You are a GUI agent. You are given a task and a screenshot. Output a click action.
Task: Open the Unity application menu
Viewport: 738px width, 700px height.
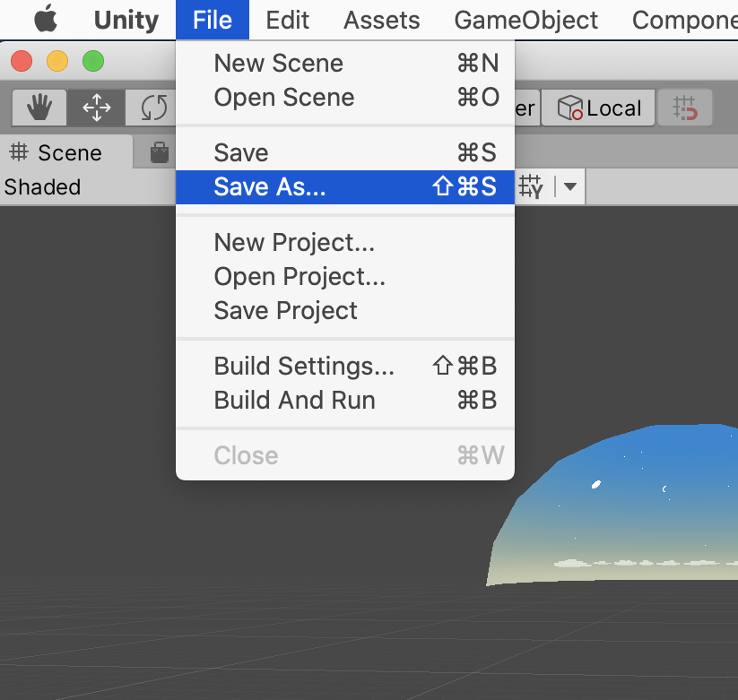[x=126, y=21]
